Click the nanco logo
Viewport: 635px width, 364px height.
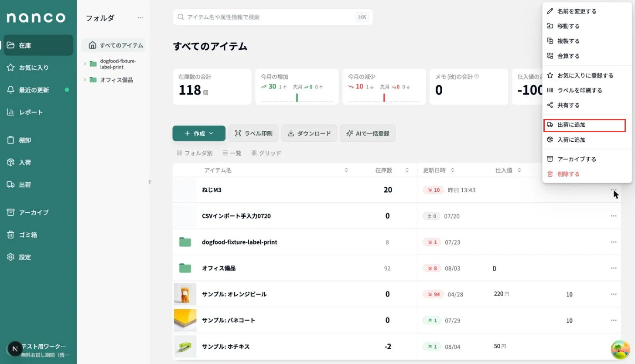tap(36, 18)
